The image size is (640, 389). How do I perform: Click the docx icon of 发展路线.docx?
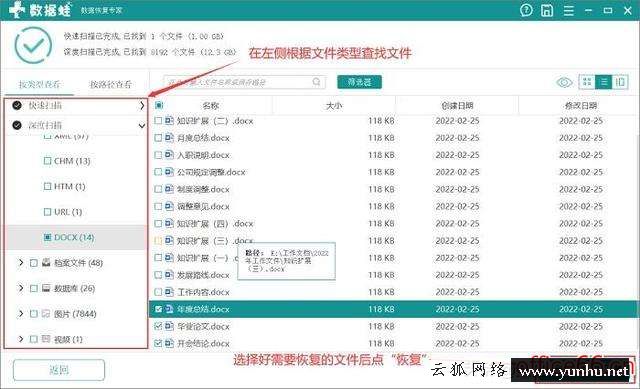[x=169, y=275]
